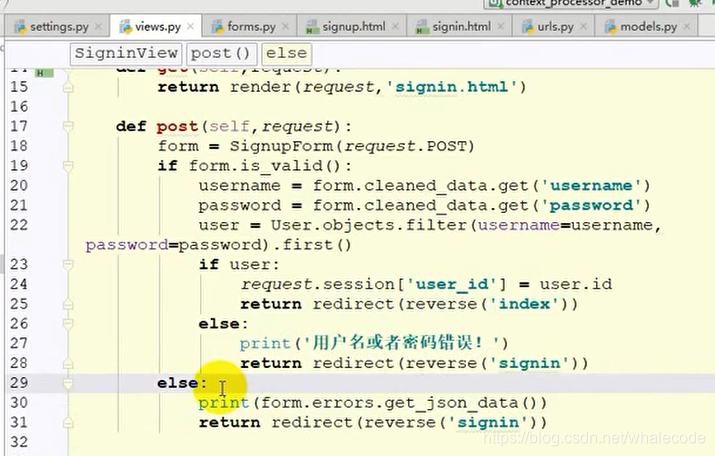Toggle the fold end marker at line 25

(x=68, y=304)
